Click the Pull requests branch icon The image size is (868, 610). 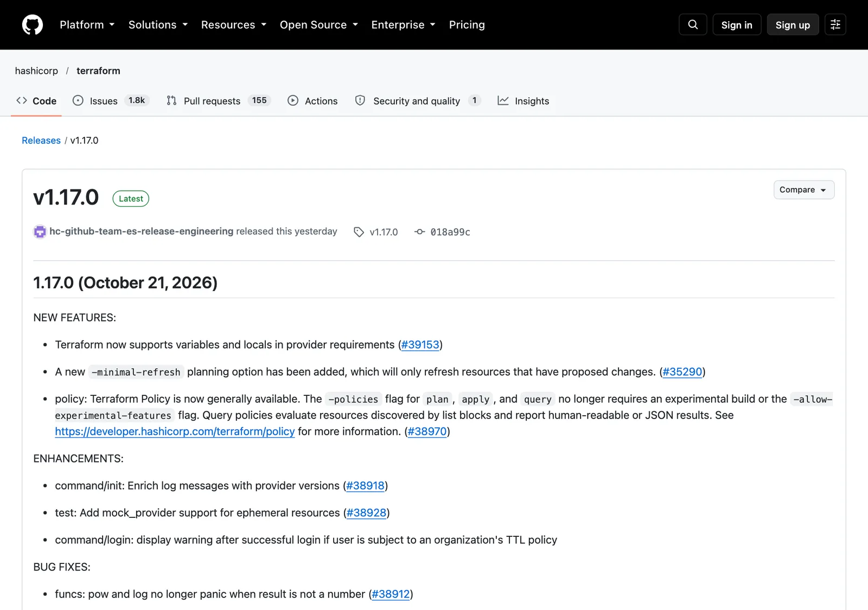pyautogui.click(x=171, y=100)
